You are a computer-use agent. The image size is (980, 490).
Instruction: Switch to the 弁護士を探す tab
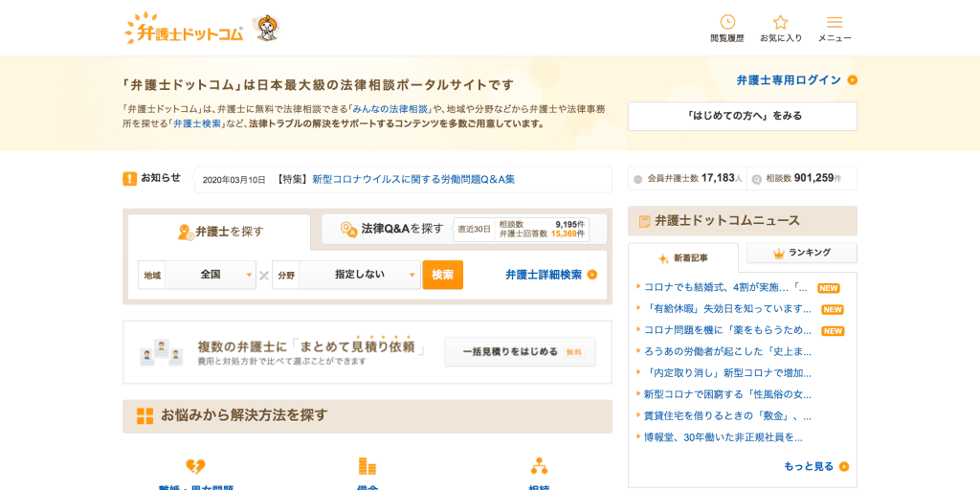click(x=219, y=232)
